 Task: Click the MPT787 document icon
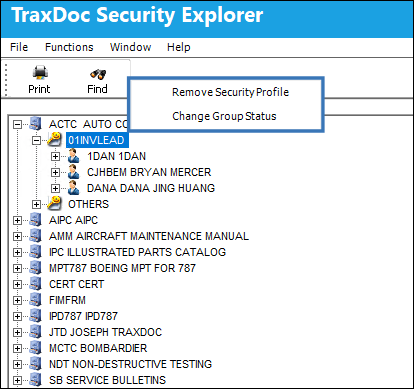36,268
